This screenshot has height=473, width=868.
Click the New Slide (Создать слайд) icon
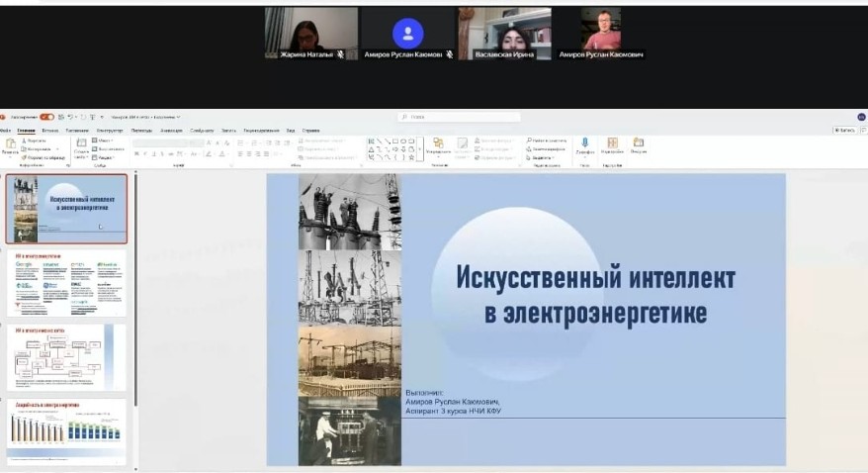point(81,144)
